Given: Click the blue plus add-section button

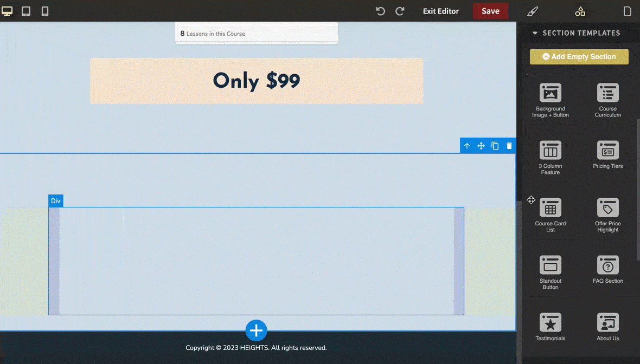Looking at the screenshot, I should point(257,330).
